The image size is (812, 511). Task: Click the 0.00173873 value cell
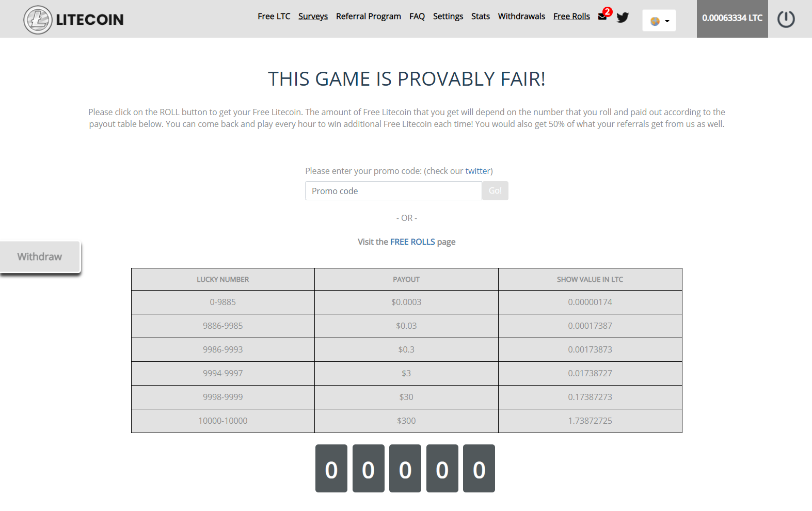[590, 349]
